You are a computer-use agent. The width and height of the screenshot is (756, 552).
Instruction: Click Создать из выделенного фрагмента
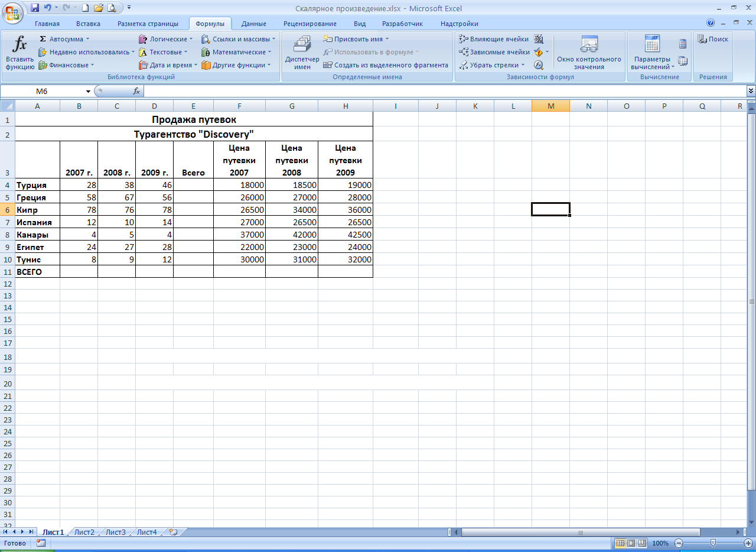point(386,65)
